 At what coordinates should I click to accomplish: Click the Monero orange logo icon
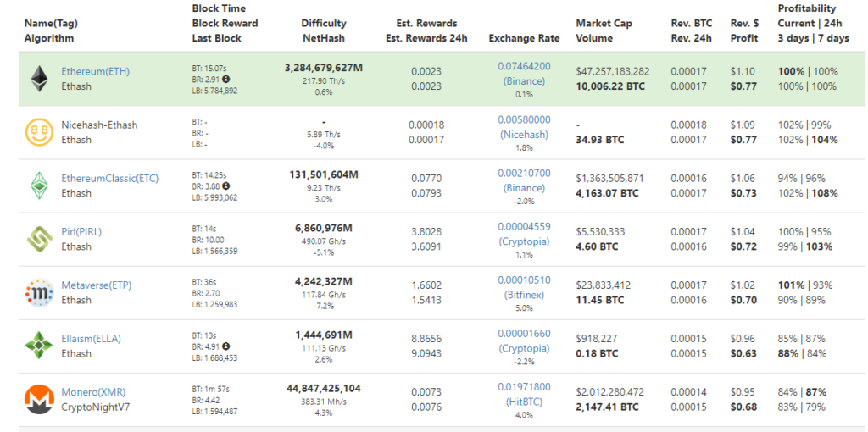[39, 400]
